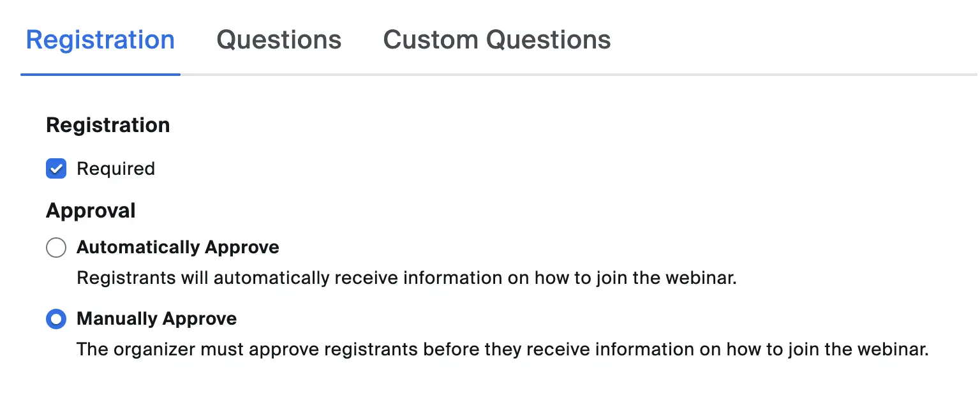The image size is (980, 393).
Task: Click the blue underline beneath Registration tab
Action: click(100, 75)
